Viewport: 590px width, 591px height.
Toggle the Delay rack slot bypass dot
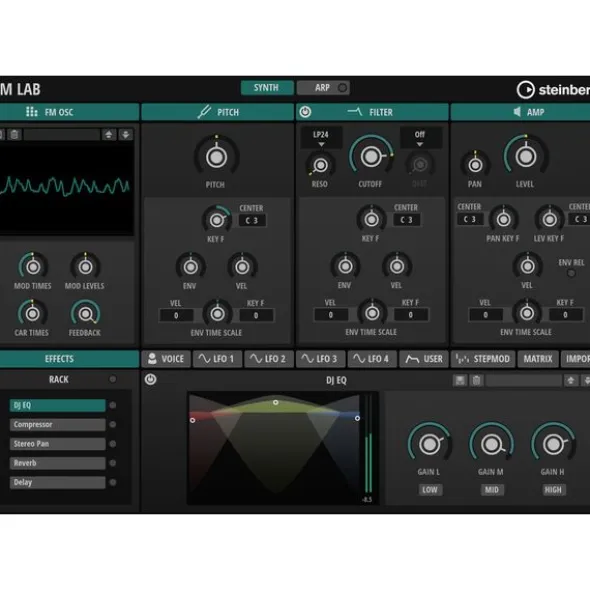point(112,482)
